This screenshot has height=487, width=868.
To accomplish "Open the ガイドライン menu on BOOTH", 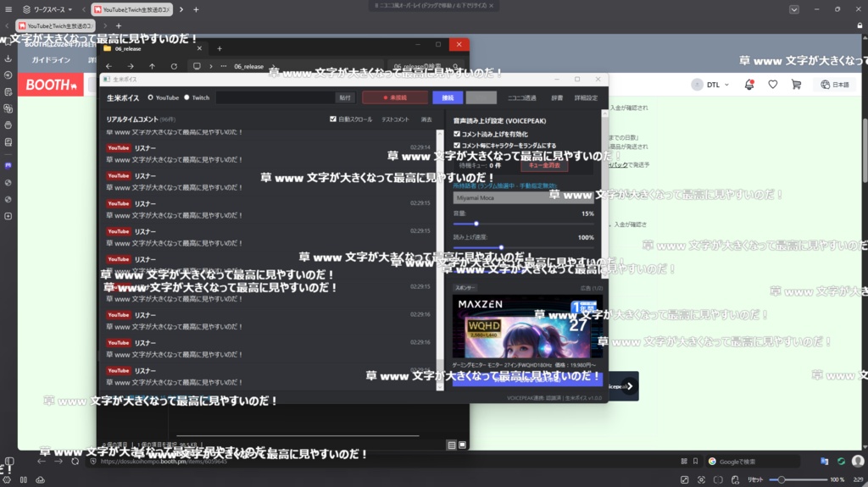I will tap(51, 60).
